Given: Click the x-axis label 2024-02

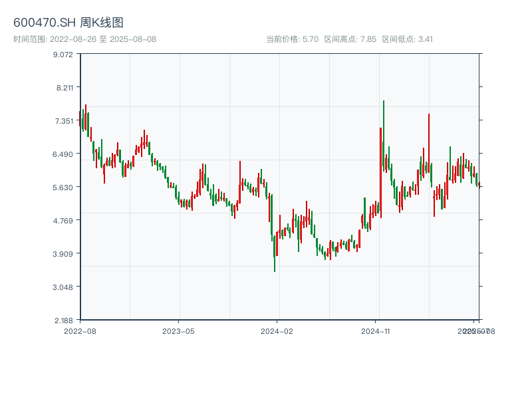Looking at the screenshot, I should pyautogui.click(x=277, y=331).
